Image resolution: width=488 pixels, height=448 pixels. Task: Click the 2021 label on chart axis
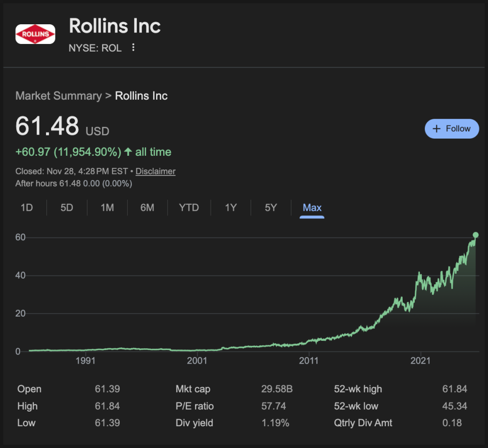(x=420, y=361)
